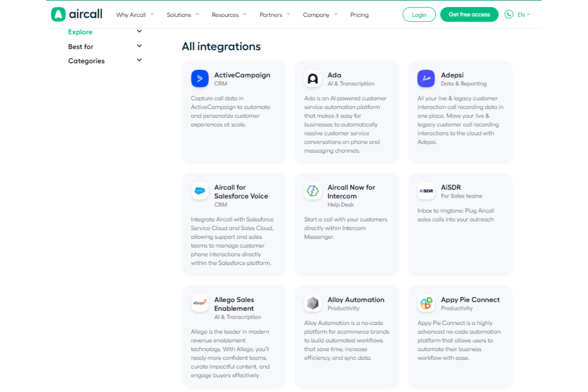588x392 pixels.
Task: Select the Best for sidebar label
Action: point(81,46)
